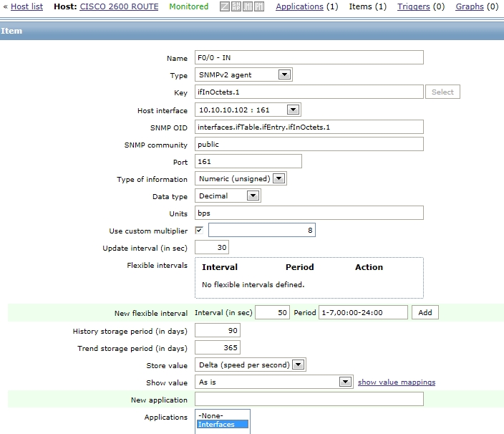Screen dimensions: 504x434
Task: Expand the Type of information dropdown
Action: [x=241, y=179]
